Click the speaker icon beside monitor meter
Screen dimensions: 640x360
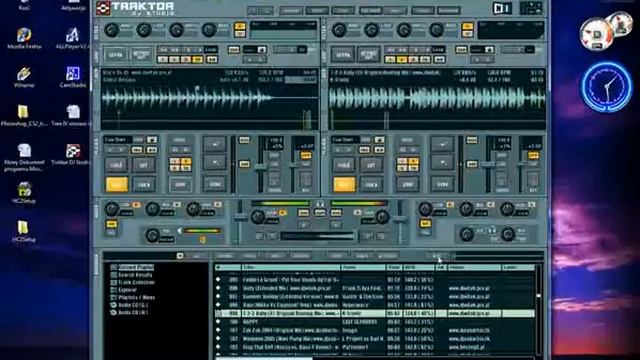pyautogui.click(x=179, y=231)
